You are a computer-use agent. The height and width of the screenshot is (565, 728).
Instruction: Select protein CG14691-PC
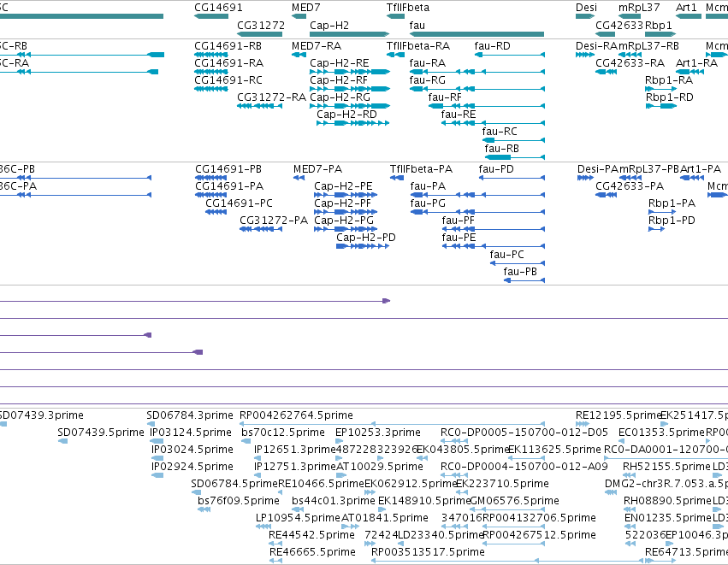[216, 212]
